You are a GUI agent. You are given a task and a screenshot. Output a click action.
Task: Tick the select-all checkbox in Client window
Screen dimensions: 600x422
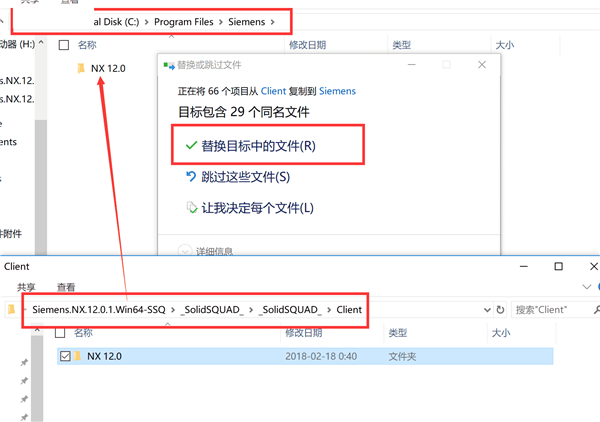click(x=60, y=333)
